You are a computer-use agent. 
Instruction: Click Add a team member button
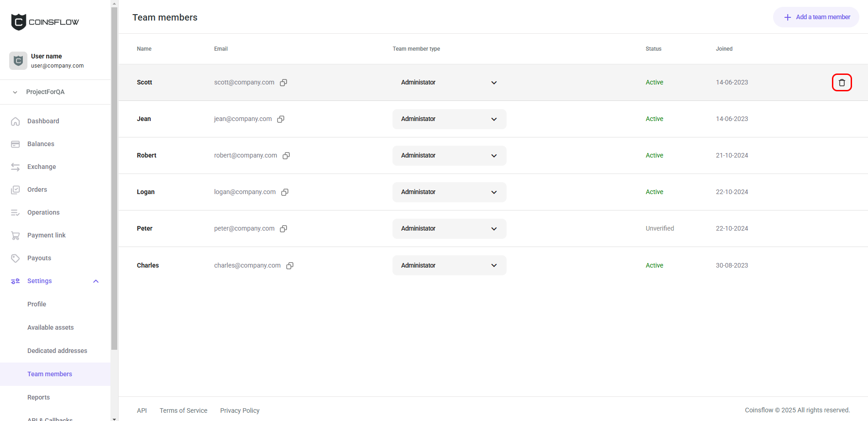click(816, 17)
